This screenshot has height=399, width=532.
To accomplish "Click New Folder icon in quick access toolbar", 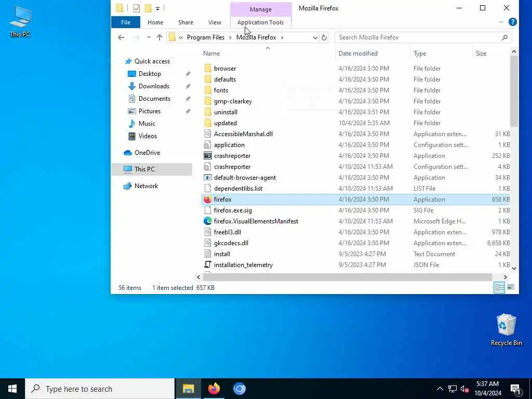I will click(148, 8).
